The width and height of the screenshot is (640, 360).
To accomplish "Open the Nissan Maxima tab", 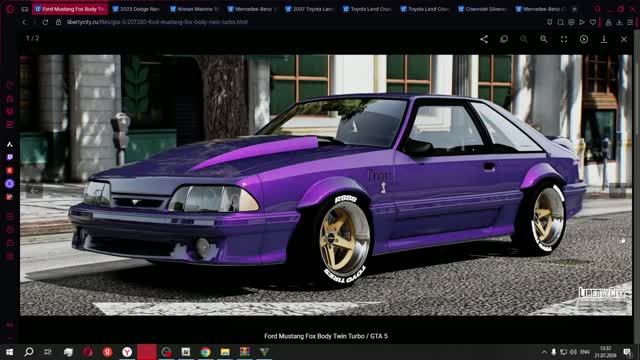I will point(194,9).
